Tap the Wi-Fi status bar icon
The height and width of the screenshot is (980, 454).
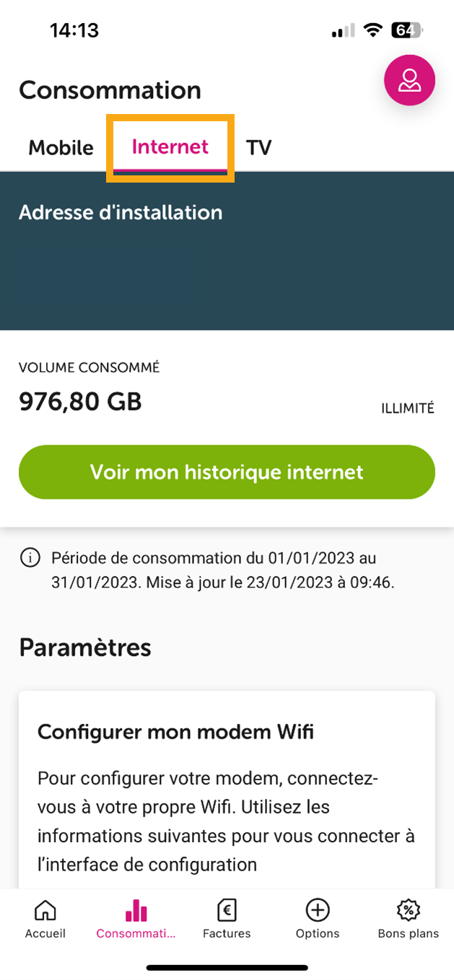tap(372, 30)
